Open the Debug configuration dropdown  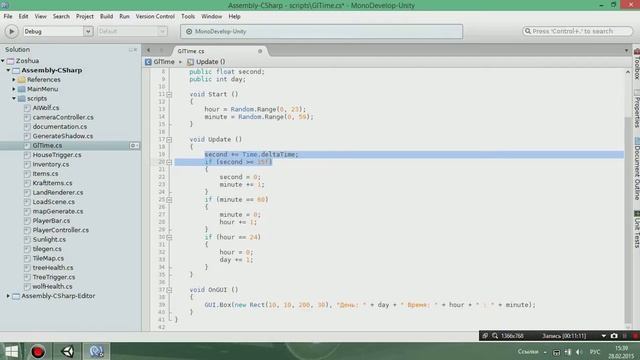[x=88, y=31]
